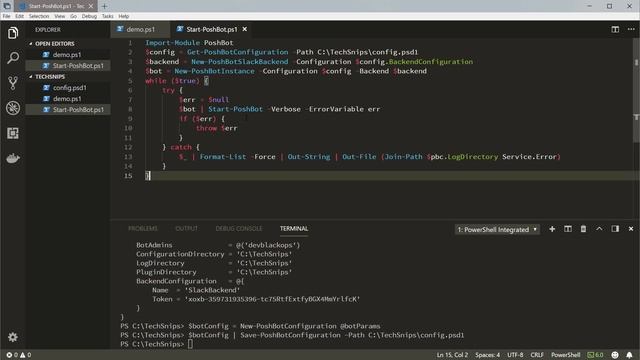The height and width of the screenshot is (360, 640).
Task: Switch to the Output panel tab
Action: [x=187, y=229]
